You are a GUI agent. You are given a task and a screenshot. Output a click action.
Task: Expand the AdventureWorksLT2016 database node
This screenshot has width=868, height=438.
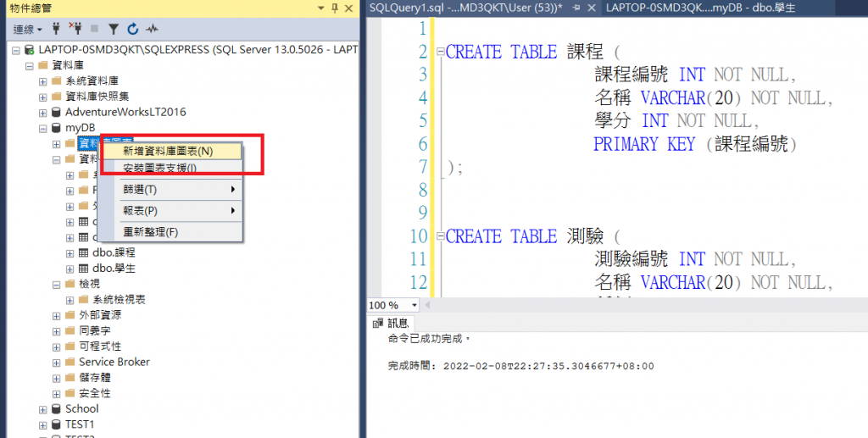tap(42, 113)
